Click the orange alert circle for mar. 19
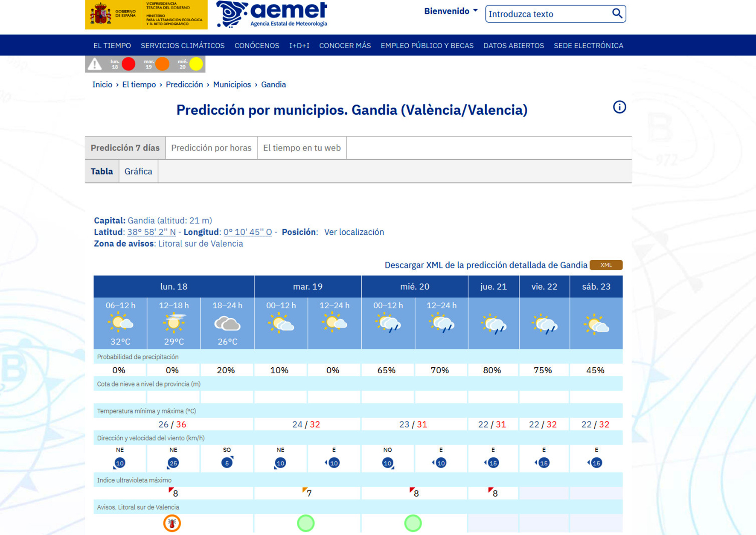 pyautogui.click(x=162, y=64)
